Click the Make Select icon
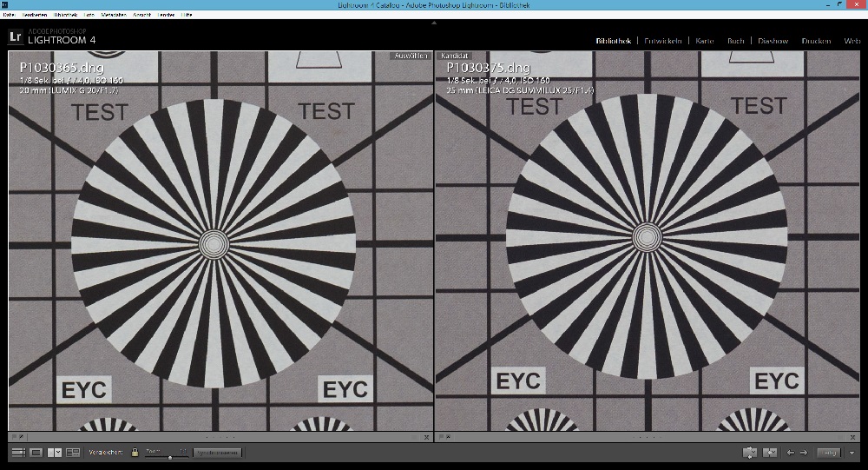 (x=769, y=453)
